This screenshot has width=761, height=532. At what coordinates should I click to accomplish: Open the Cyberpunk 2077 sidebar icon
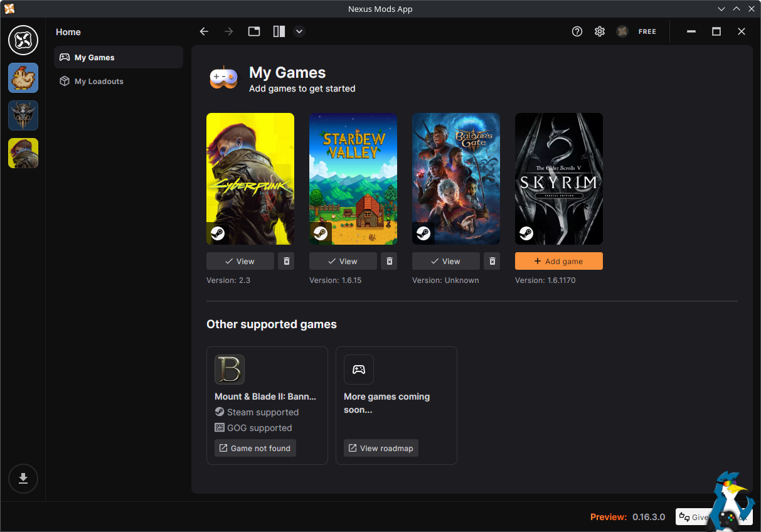click(23, 153)
